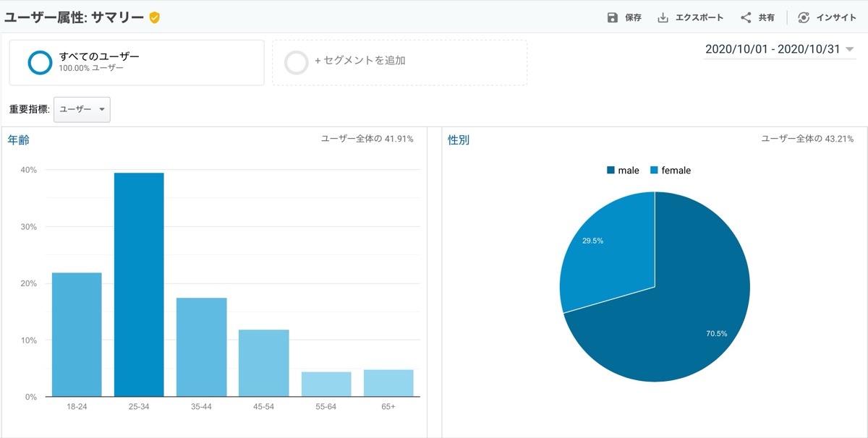This screenshot has height=438, width=868.
Task: Click the save floppy disk icon
Action: pyautogui.click(x=613, y=17)
